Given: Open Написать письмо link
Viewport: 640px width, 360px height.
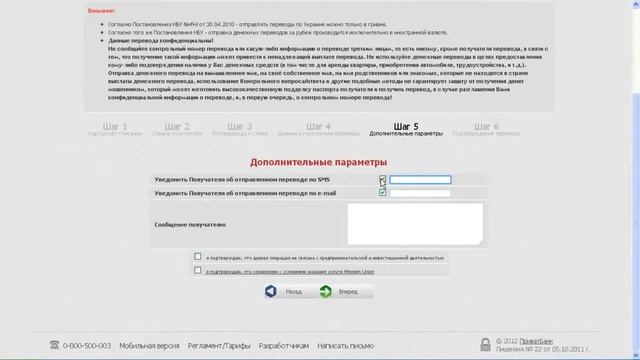Looking at the screenshot, I should tap(345, 346).
